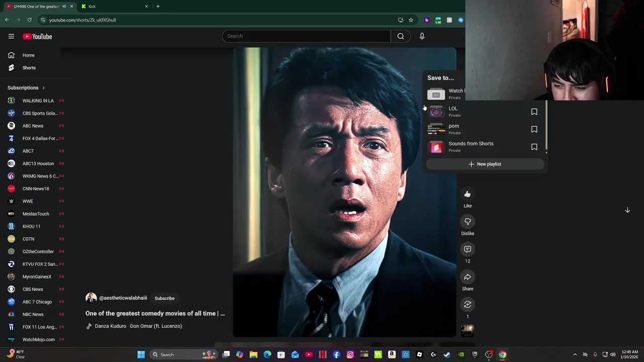
Task: Click the Remix icon
Action: click(467, 305)
